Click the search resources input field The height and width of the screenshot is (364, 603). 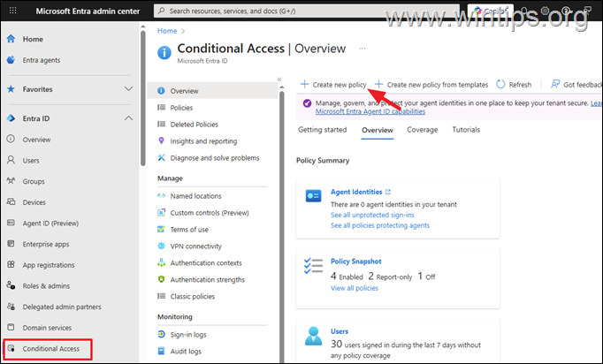pyautogui.click(x=307, y=11)
